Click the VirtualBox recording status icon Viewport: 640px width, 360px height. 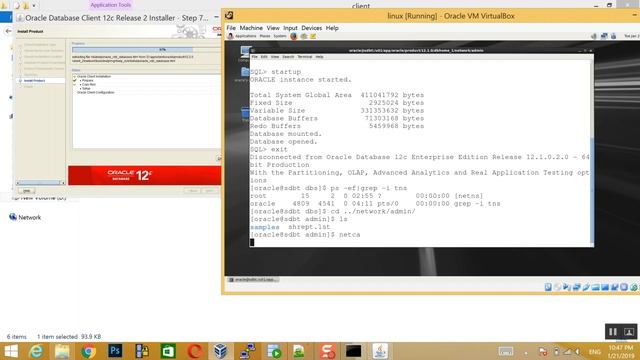(614, 287)
